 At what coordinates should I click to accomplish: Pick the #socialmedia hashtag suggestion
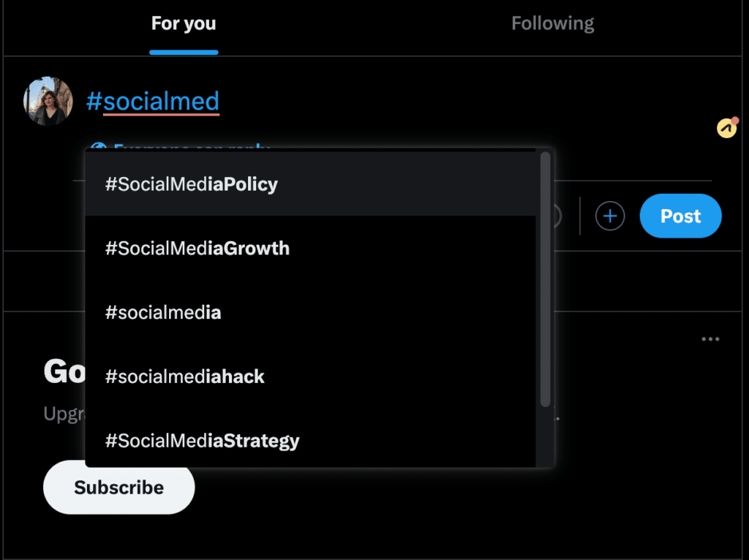[x=310, y=312]
